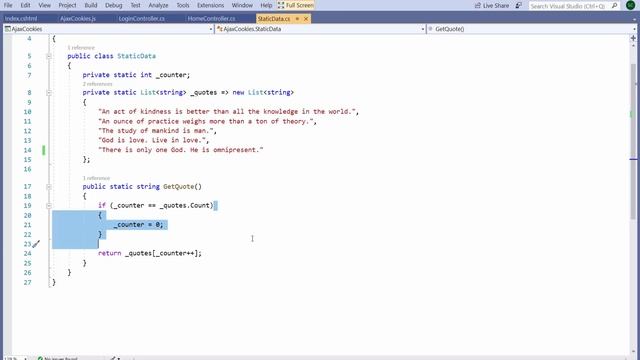Screen dimensions: 640x360
Task: Open the Extensions menu
Action: [210, 5]
